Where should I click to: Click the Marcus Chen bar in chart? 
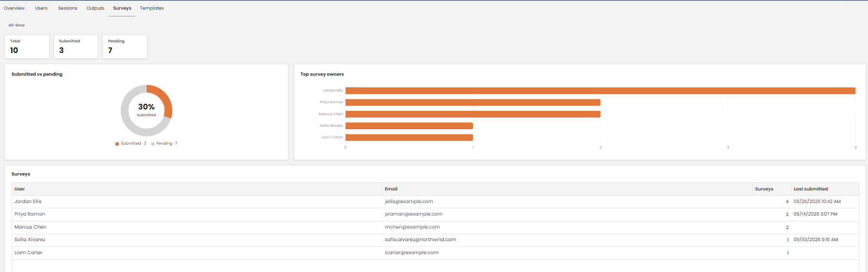pyautogui.click(x=473, y=114)
